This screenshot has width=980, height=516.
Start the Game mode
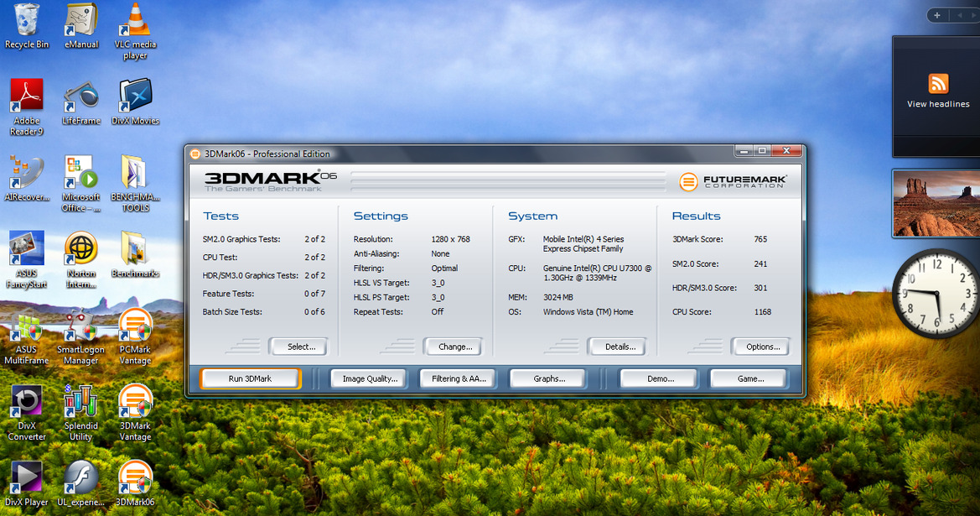[x=749, y=378]
